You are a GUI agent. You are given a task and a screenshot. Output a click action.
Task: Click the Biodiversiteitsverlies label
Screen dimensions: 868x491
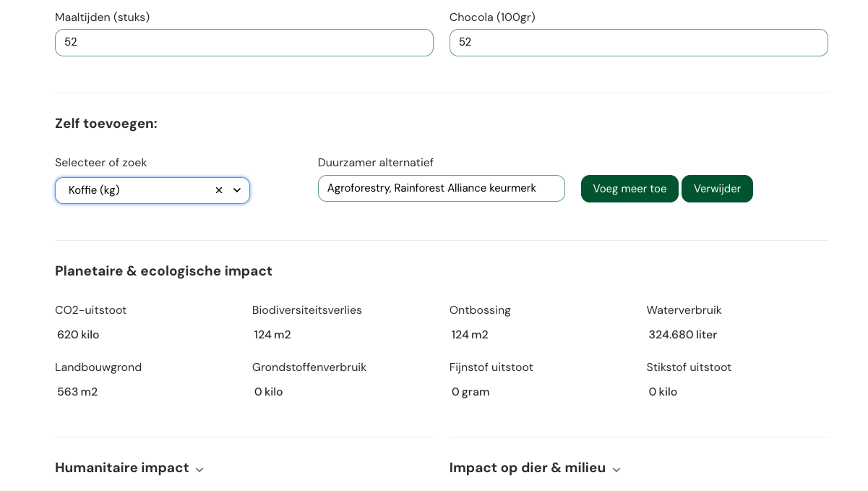click(x=306, y=310)
